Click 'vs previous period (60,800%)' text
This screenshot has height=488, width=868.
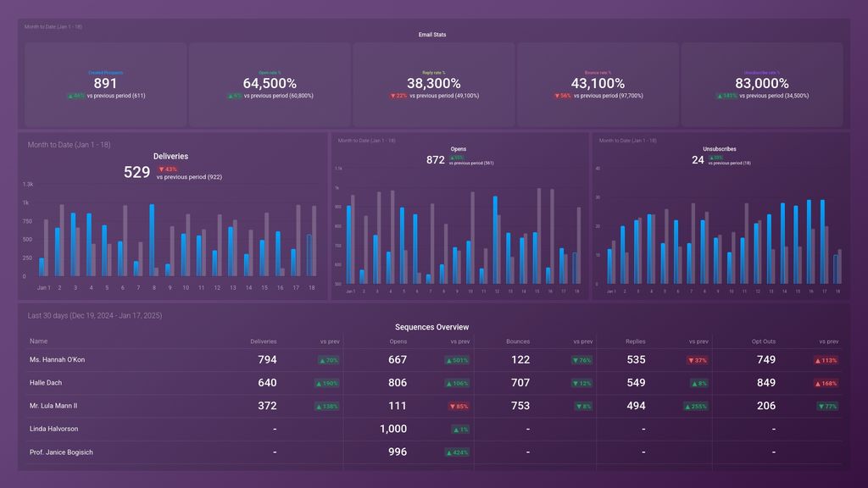pos(278,96)
